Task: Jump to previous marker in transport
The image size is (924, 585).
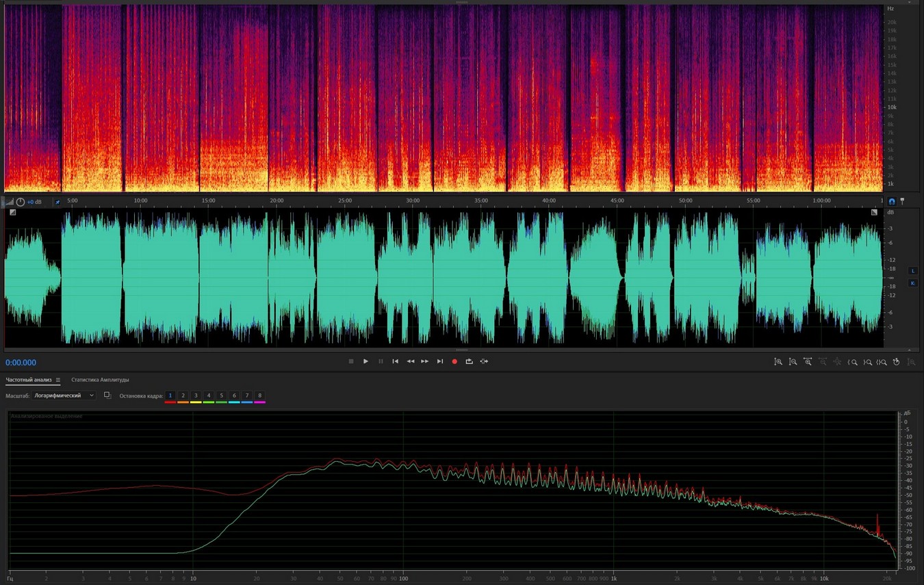Action: tap(395, 361)
